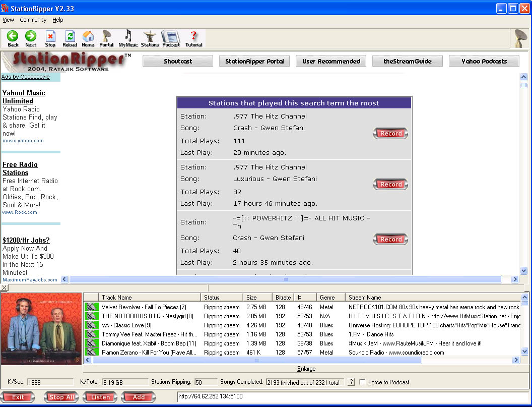Select stream icon for Diamonique feat. Xzibit
The image size is (532, 407).
(91, 343)
